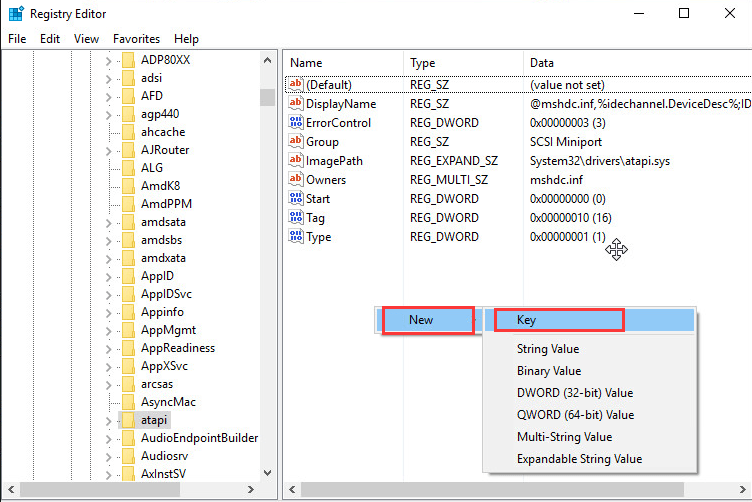The height and width of the screenshot is (502, 752).
Task: Click the DWORD icon beside Type value
Action: [x=295, y=236]
